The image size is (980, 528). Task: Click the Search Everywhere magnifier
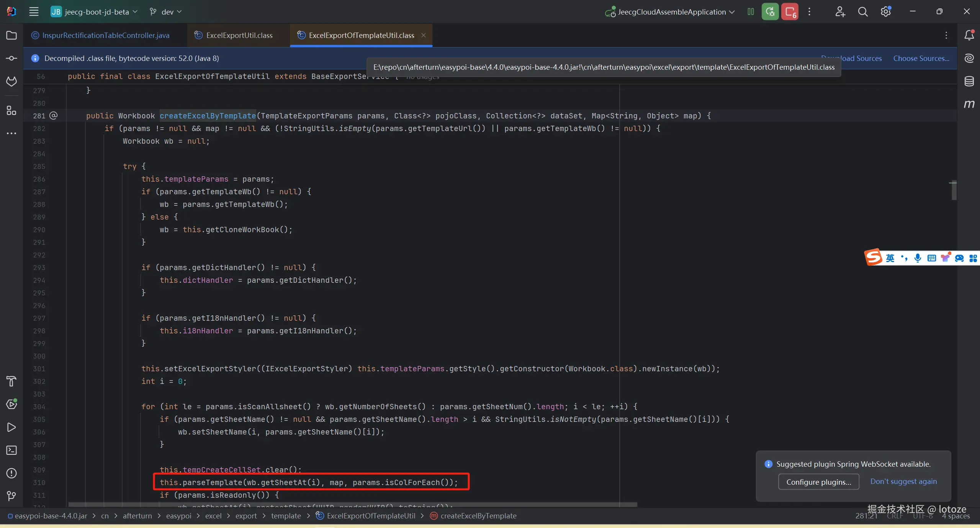[863, 12]
